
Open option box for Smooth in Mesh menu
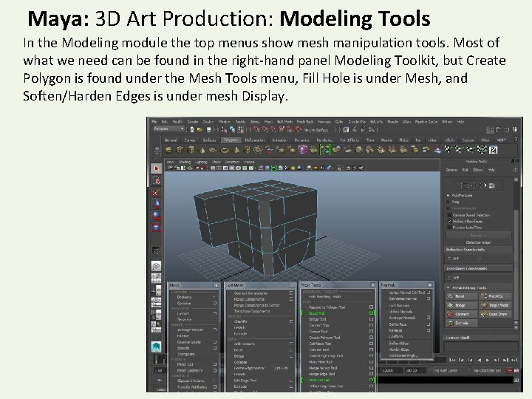[x=215, y=348]
